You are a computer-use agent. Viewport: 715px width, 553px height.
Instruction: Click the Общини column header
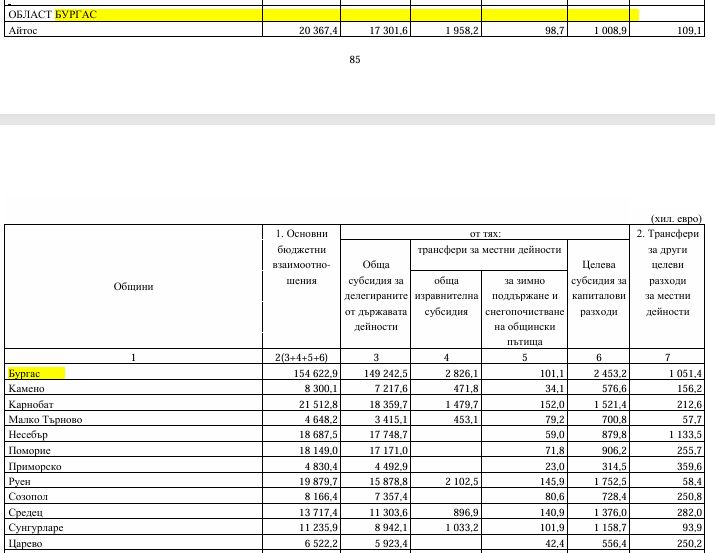coord(133,286)
